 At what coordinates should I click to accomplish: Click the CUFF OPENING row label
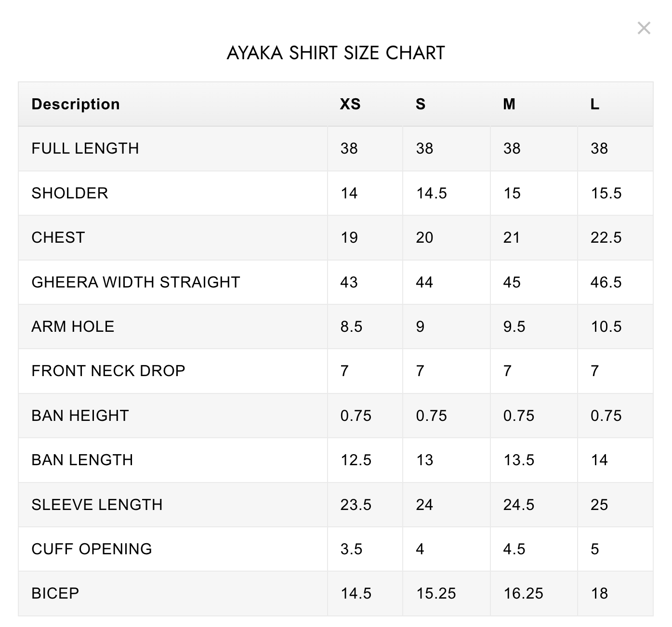[92, 549]
